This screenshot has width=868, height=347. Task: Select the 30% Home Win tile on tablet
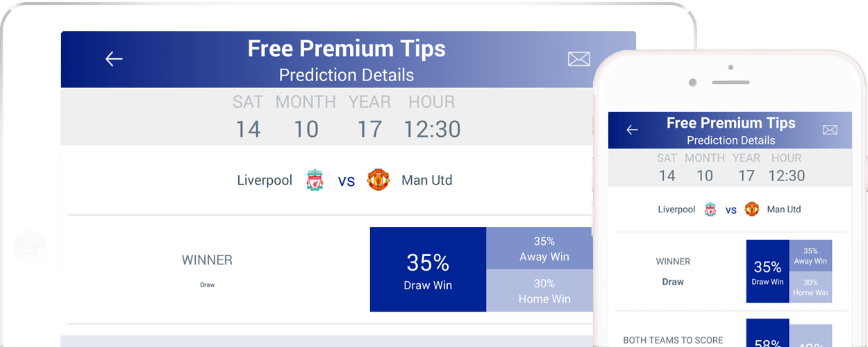540,291
